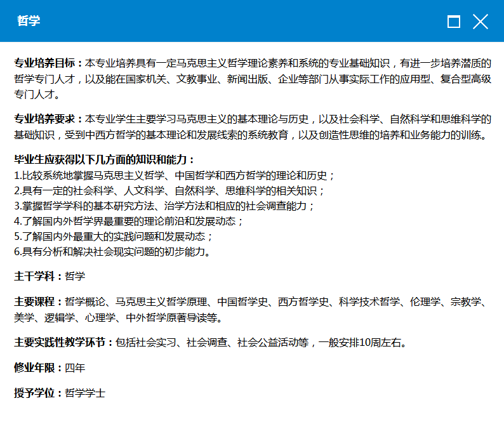Click the 专业培养目标 heading label

pyautogui.click(x=48, y=63)
